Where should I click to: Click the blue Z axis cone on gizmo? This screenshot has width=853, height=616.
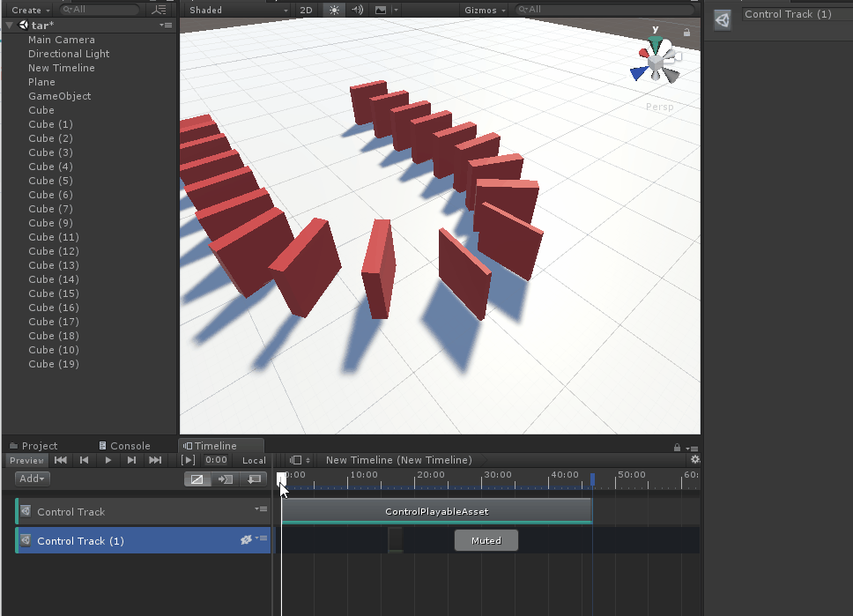pyautogui.click(x=639, y=73)
